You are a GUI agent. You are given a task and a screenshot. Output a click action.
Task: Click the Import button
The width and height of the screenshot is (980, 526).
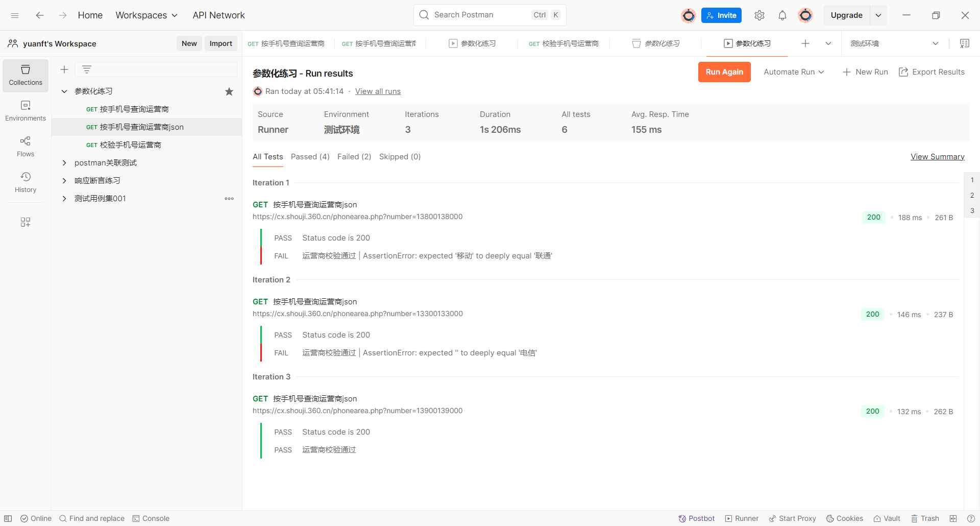click(x=221, y=43)
